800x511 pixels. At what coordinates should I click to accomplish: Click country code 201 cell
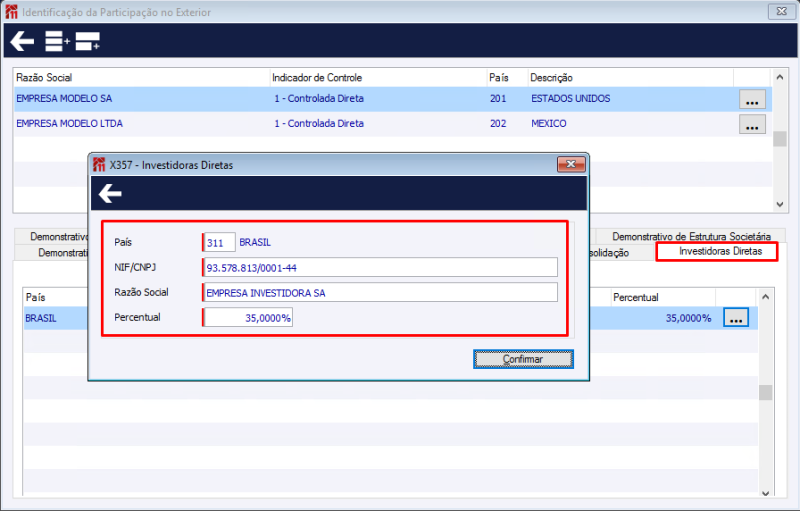click(498, 98)
